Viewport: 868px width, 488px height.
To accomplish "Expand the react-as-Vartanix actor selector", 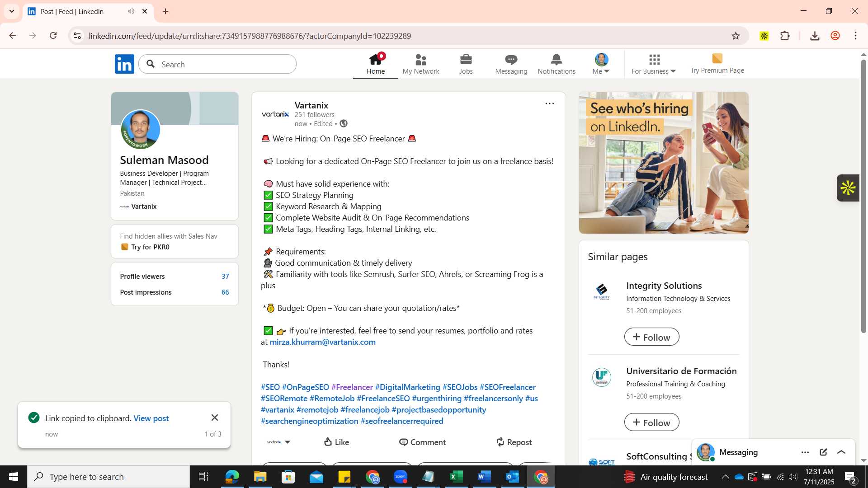I will click(x=279, y=442).
